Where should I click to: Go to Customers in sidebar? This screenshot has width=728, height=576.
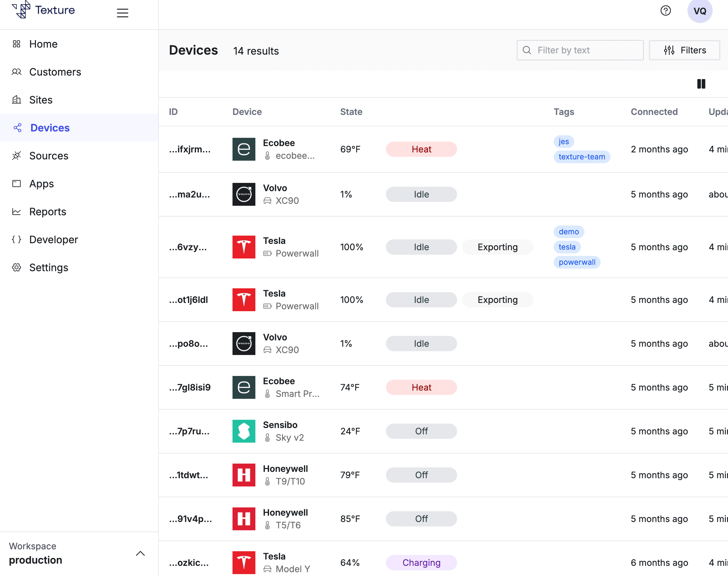pos(55,72)
